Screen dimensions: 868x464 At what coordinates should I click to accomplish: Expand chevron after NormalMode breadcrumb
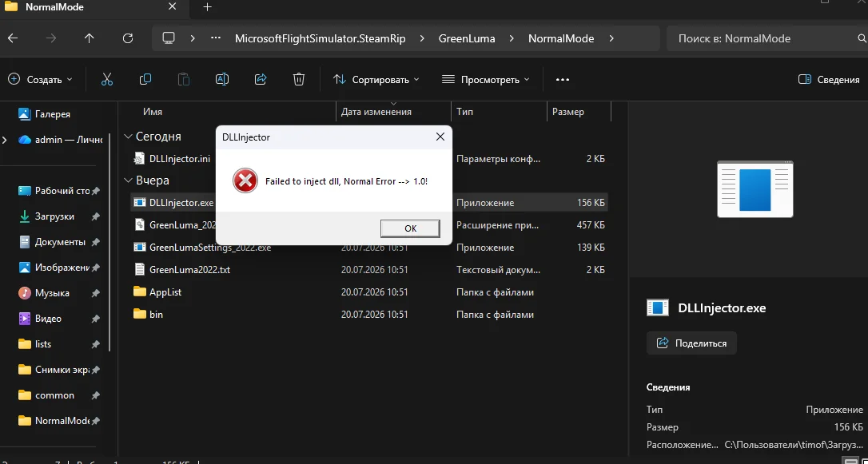611,38
